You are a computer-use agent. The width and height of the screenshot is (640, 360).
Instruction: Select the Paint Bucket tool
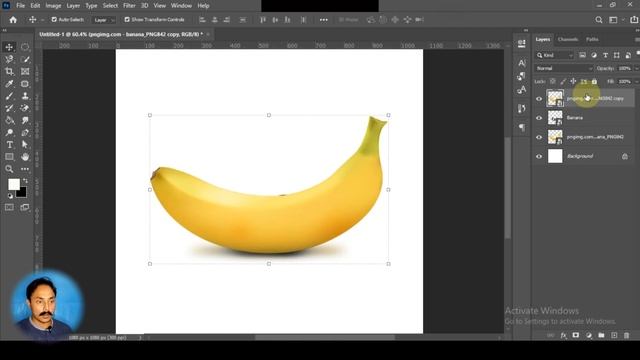pos(9,120)
